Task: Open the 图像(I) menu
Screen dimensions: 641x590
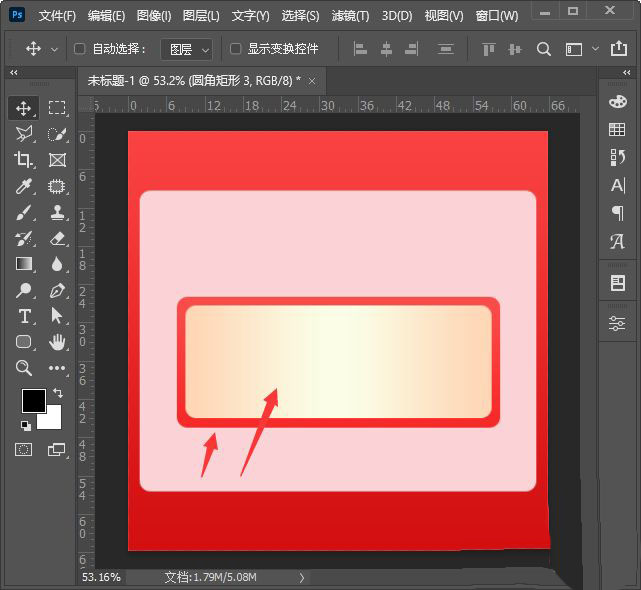Action: click(154, 16)
